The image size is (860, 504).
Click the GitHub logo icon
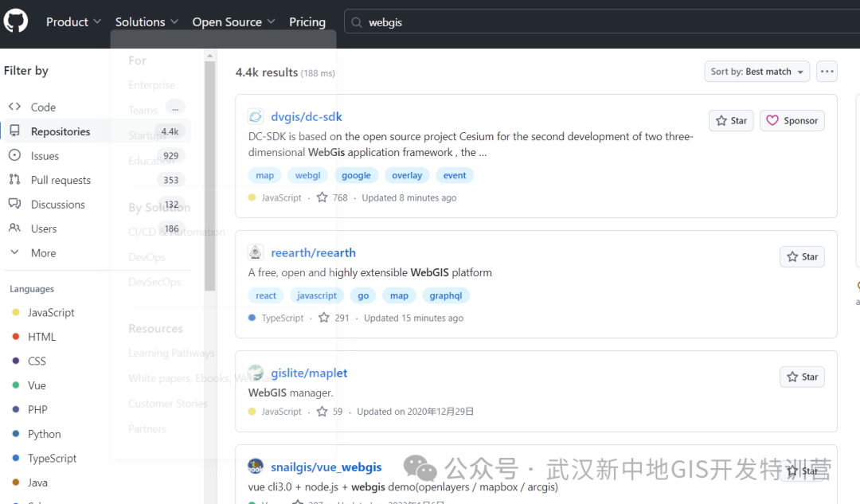(x=15, y=21)
